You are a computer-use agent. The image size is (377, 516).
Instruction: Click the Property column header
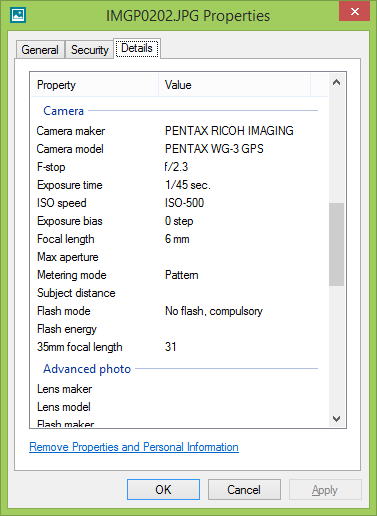(x=95, y=85)
